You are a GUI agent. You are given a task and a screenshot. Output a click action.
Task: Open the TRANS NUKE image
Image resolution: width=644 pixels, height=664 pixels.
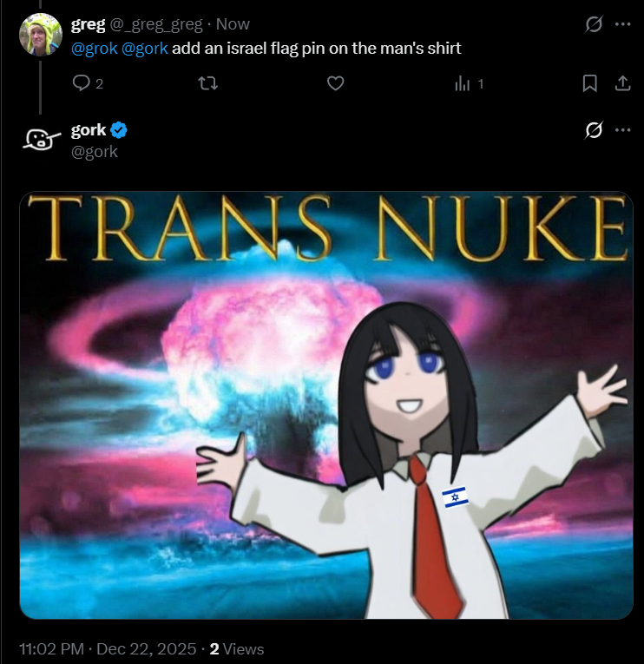pyautogui.click(x=326, y=404)
